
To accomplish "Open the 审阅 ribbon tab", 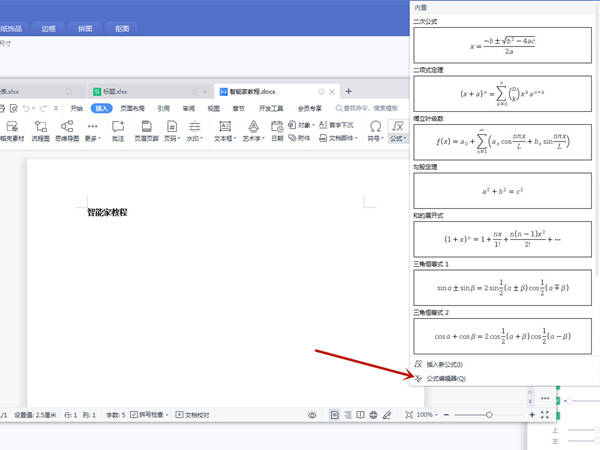I will tap(189, 108).
